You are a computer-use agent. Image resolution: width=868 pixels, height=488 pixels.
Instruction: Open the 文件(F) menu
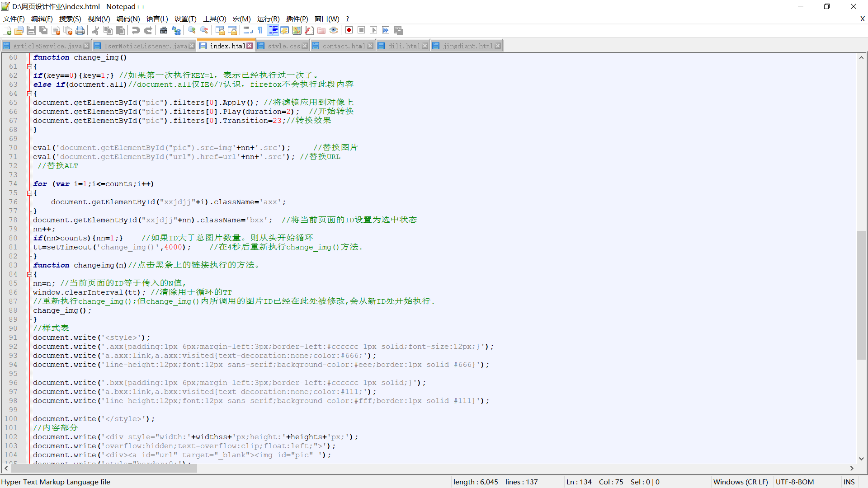(14, 19)
